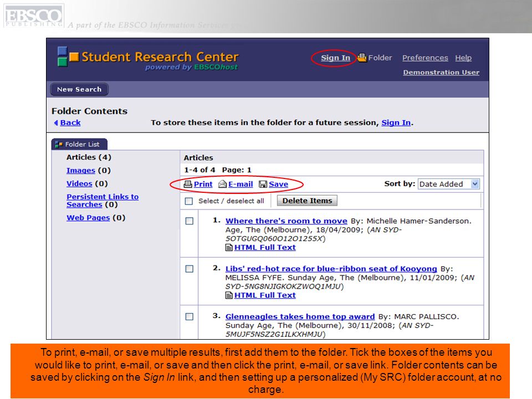
Task: Open article Libs' red-hot race for blue-ribbon seat
Action: [x=331, y=269]
